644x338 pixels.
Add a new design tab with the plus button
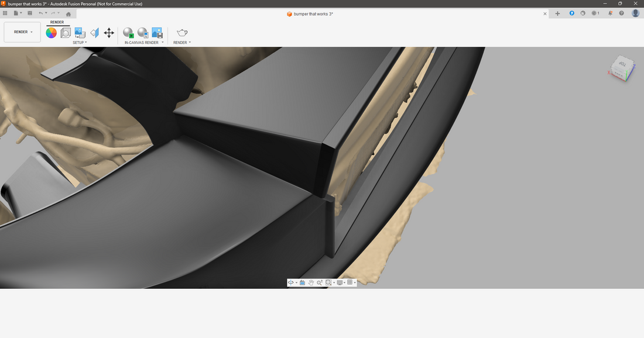557,13
